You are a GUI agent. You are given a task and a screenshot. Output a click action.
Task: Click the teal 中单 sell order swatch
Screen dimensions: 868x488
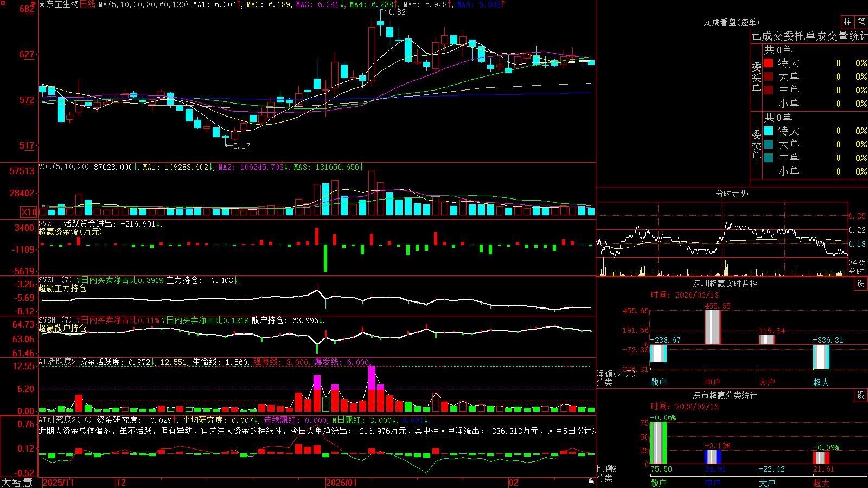[x=768, y=158]
